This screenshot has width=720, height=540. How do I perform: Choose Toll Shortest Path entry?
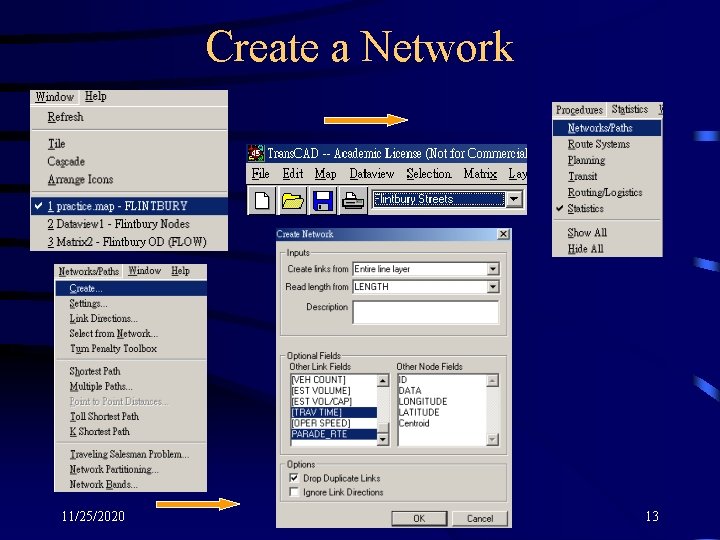131,416
